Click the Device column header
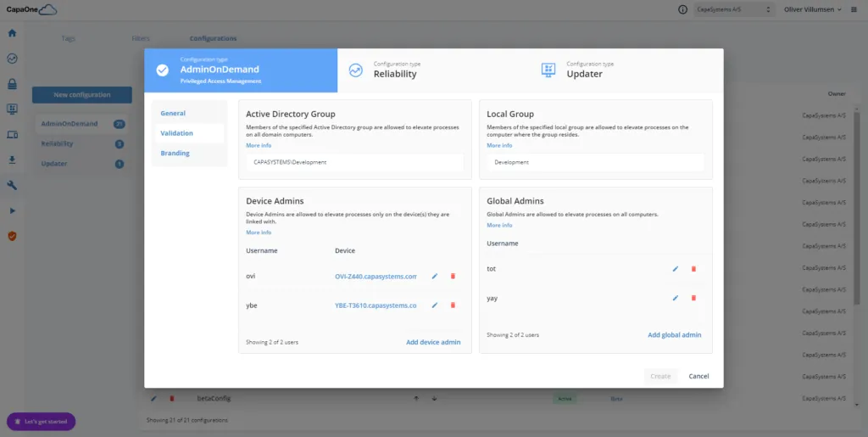 click(345, 251)
